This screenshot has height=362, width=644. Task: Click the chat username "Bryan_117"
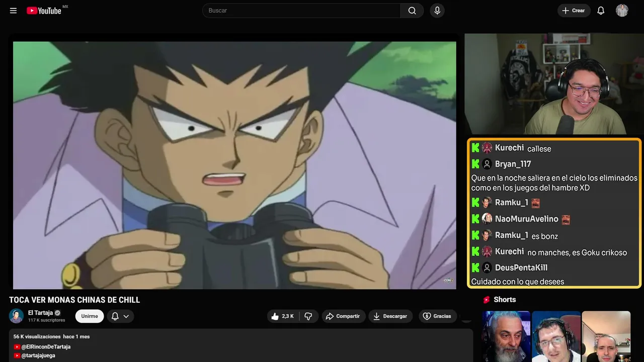[x=513, y=164]
